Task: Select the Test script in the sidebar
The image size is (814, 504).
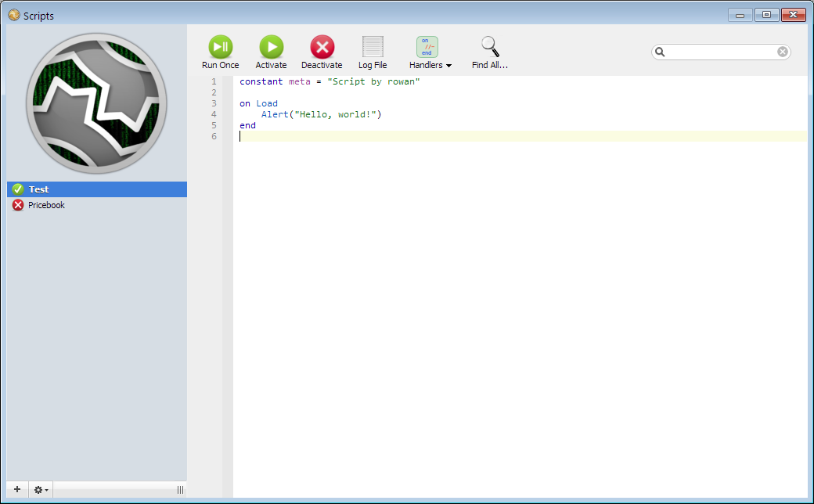Action: coord(39,189)
